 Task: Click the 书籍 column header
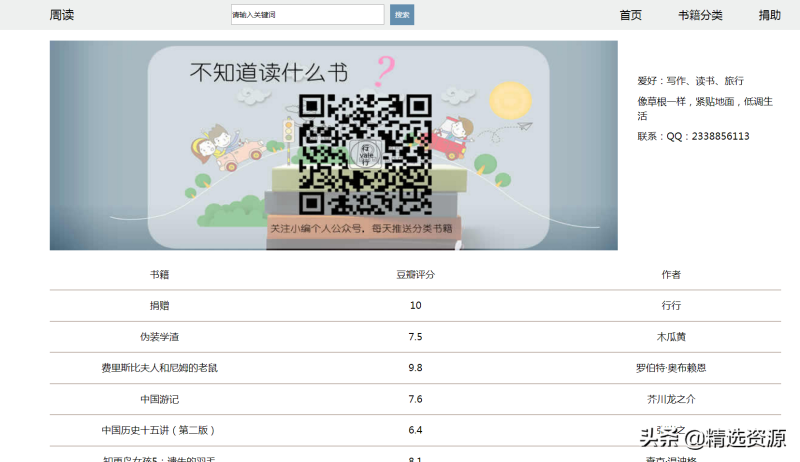(159, 274)
